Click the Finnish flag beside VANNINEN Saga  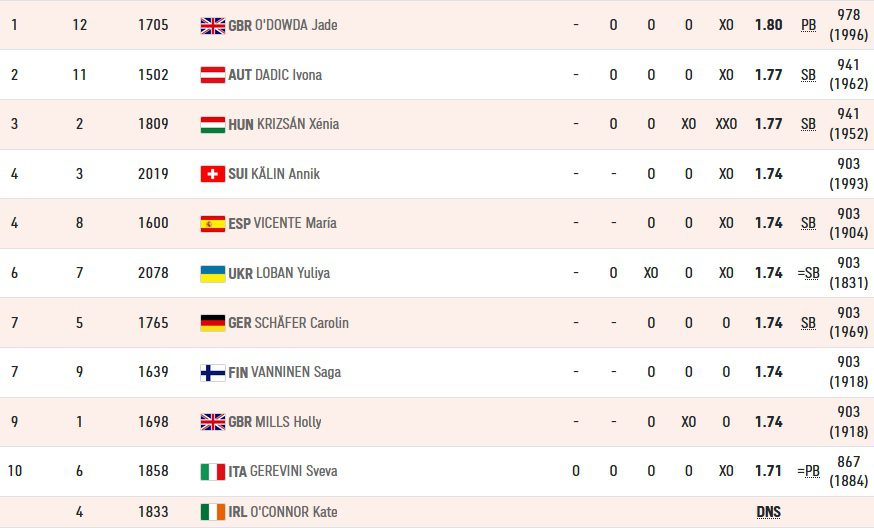pos(213,372)
